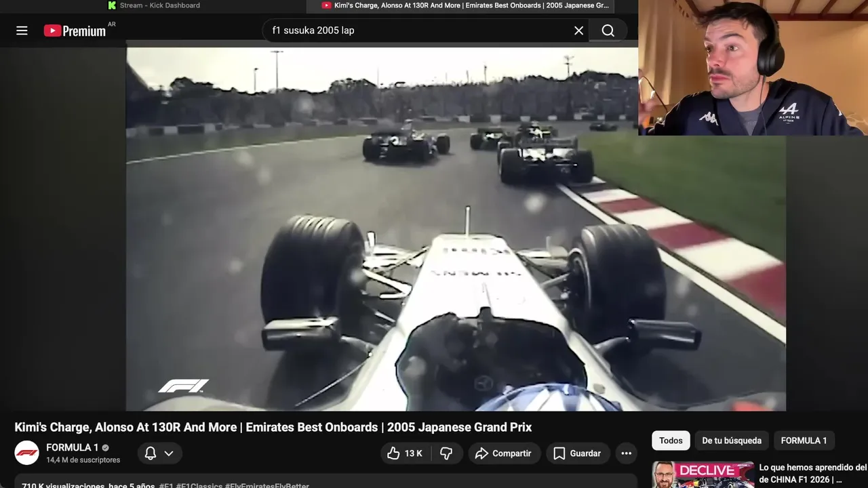Click the video title text
This screenshot has width=868, height=488.
(x=273, y=427)
